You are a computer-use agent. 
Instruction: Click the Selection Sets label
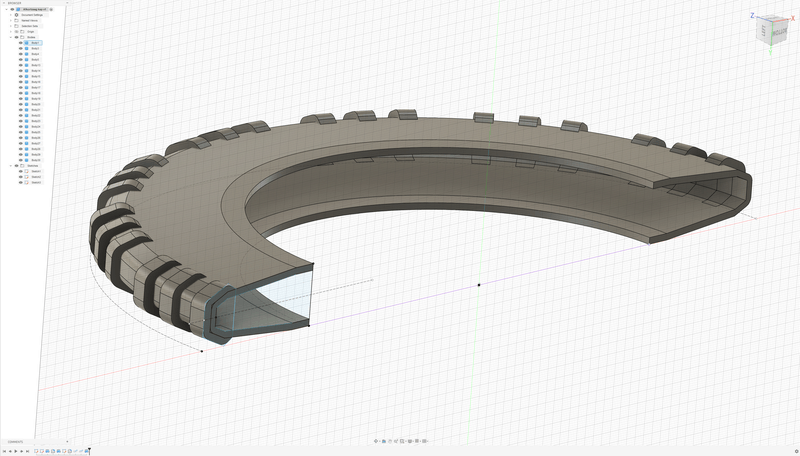point(30,26)
